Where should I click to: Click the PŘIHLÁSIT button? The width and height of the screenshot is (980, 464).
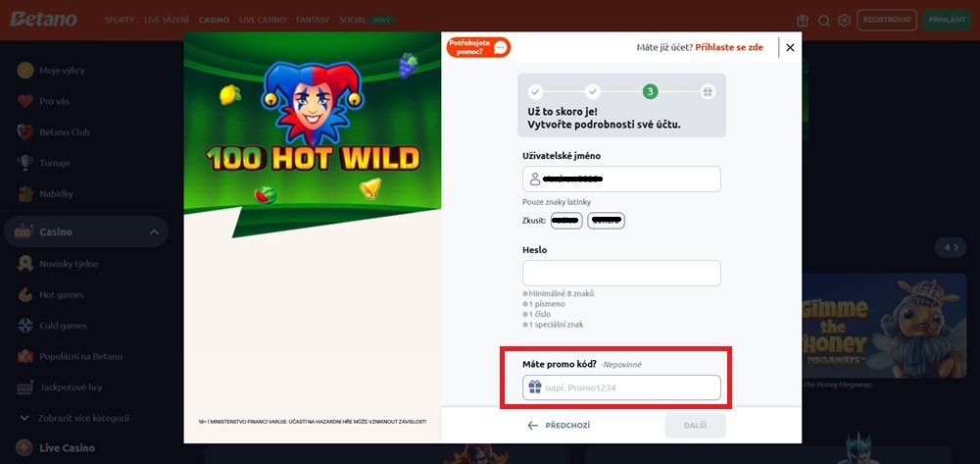click(x=947, y=20)
